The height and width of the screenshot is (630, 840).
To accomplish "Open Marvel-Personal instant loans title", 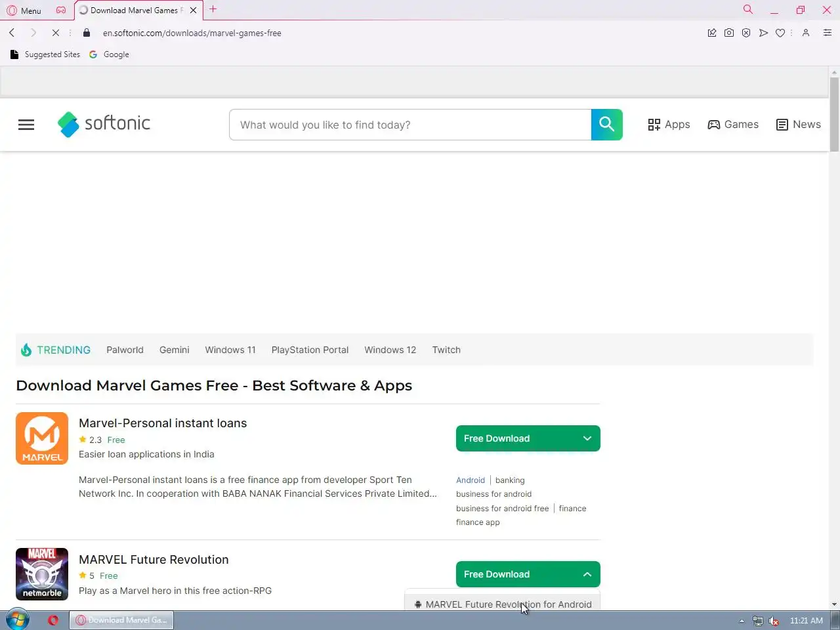I will [163, 423].
